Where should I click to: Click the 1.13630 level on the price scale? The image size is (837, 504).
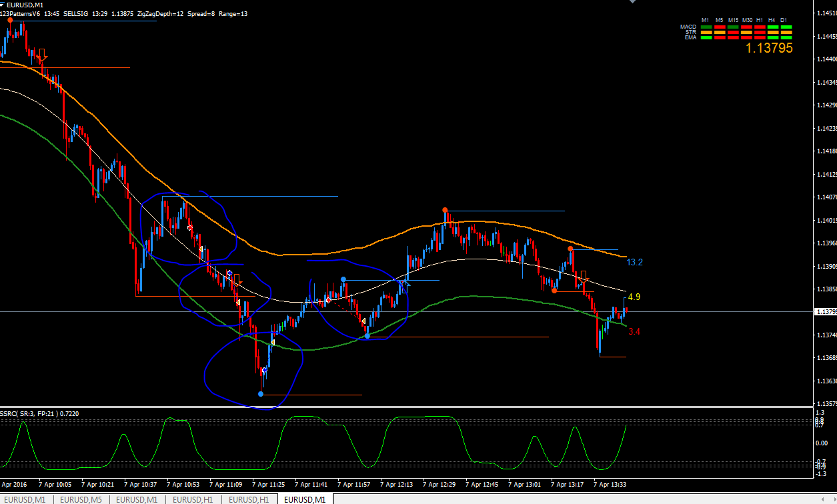(827, 381)
